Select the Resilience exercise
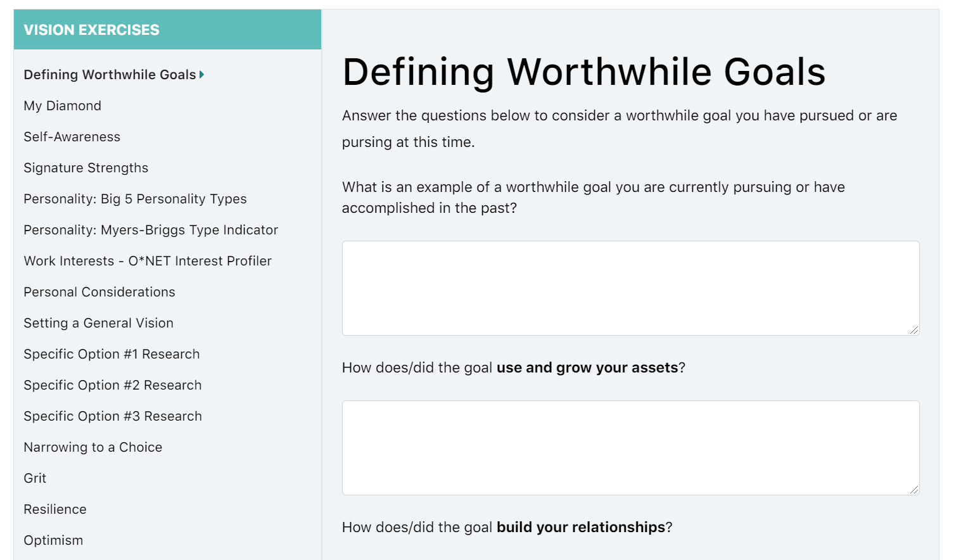Viewport: 954px width, 560px height. tap(55, 509)
